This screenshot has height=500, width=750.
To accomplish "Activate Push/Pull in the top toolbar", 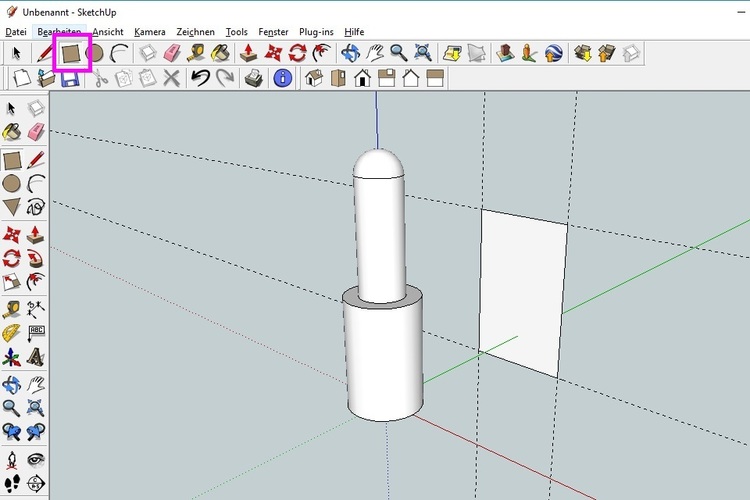I will tap(248, 53).
